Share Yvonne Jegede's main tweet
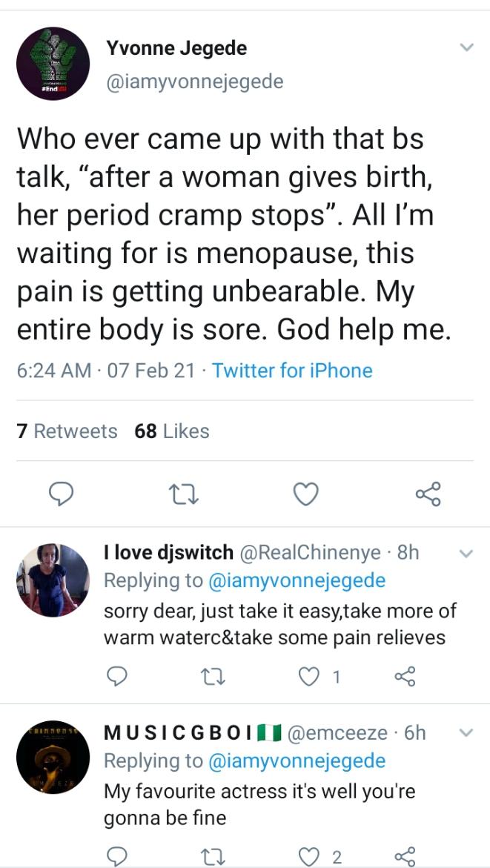 click(x=428, y=494)
